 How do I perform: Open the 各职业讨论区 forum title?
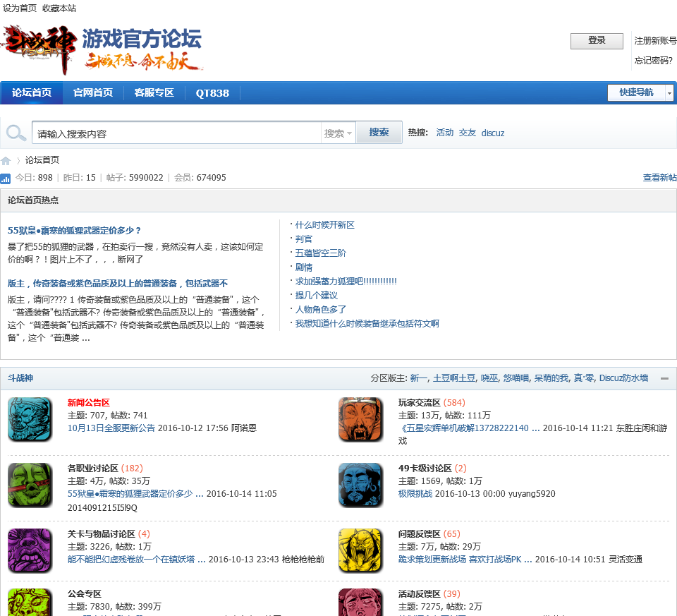coord(93,469)
